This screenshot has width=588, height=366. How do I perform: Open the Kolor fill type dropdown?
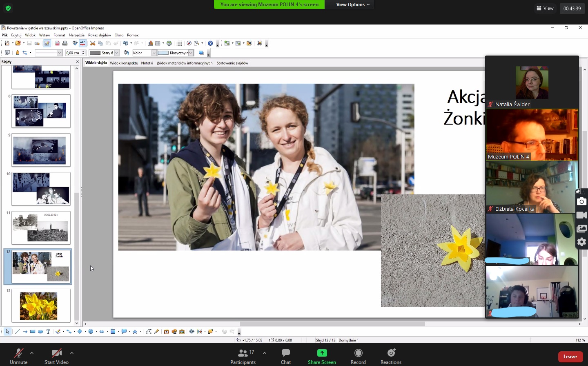pyautogui.click(x=154, y=53)
